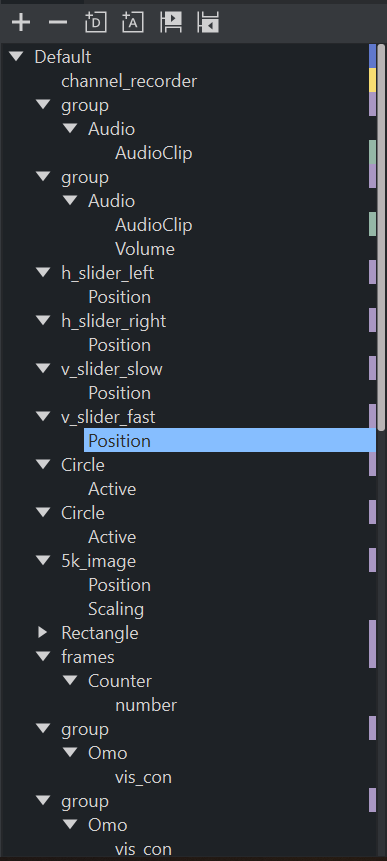Click the vertical scrollbar of the tree
This screenshot has height=861, width=387.
pos(381,238)
